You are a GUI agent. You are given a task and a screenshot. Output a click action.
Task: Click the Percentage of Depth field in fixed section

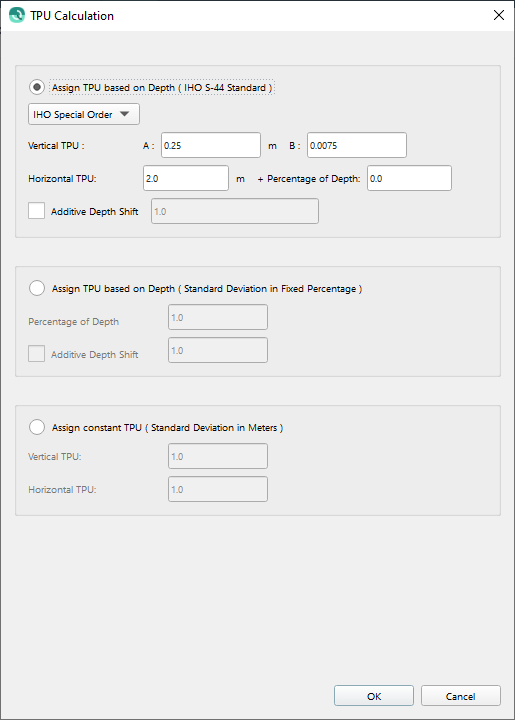(218, 317)
